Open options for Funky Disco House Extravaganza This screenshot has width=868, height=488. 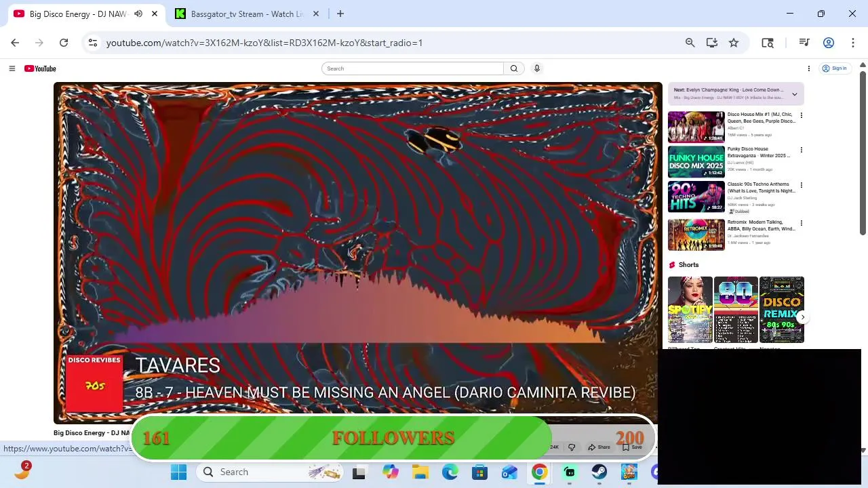pos(801,150)
